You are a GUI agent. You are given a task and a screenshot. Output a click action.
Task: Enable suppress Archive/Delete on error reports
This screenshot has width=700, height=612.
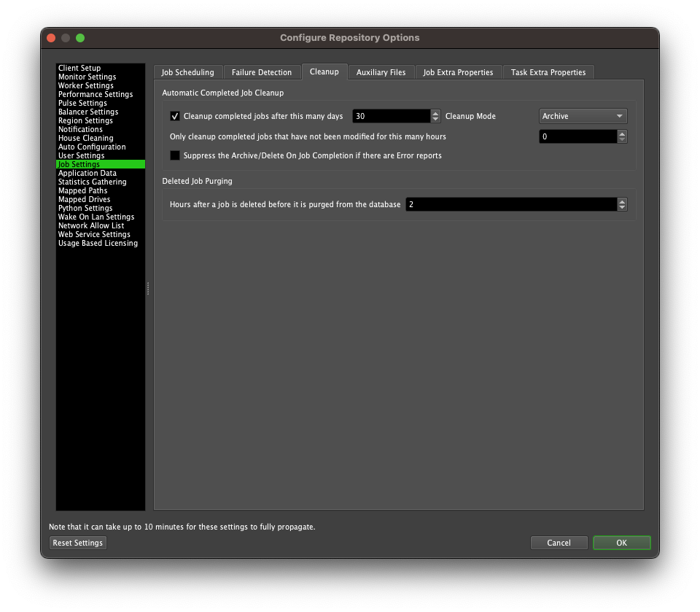point(174,155)
